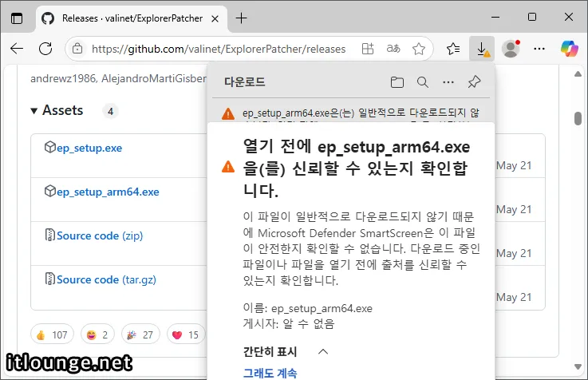Image resolution: width=588 pixels, height=380 pixels.
Task: View site information lock icon
Action: 77,49
